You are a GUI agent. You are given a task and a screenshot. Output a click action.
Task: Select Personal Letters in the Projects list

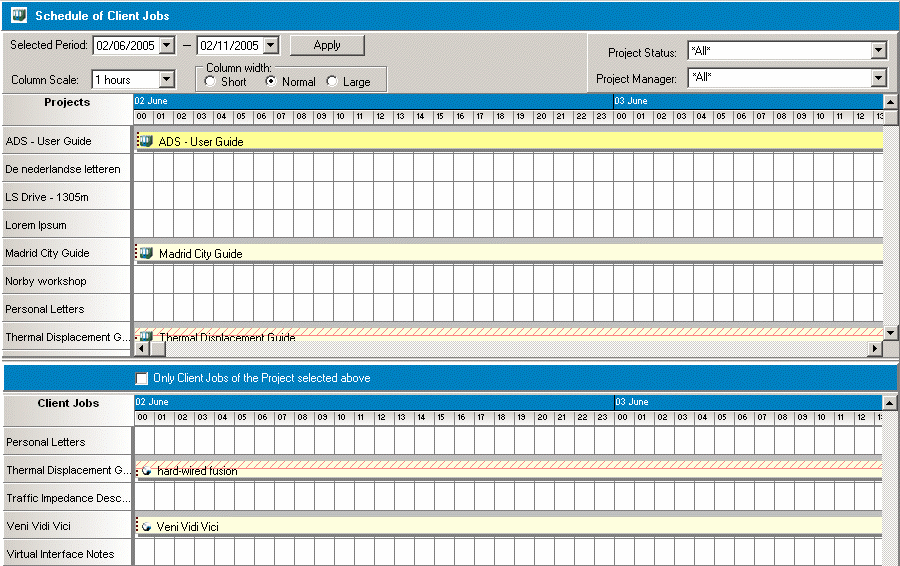click(x=67, y=309)
